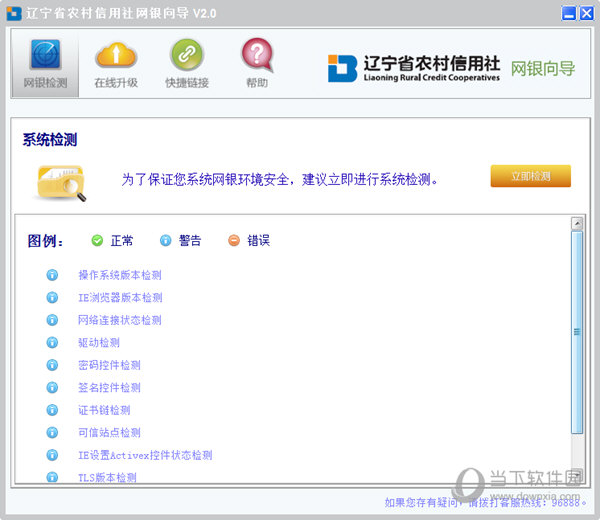Click info icon beside IE浏览器版本检测
The image size is (600, 520).
(x=52, y=297)
